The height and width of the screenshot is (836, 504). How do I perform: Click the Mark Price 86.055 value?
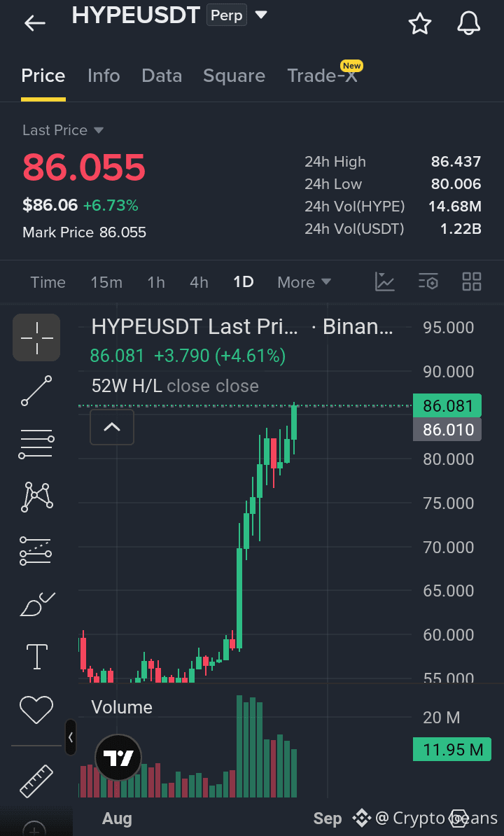(x=122, y=232)
